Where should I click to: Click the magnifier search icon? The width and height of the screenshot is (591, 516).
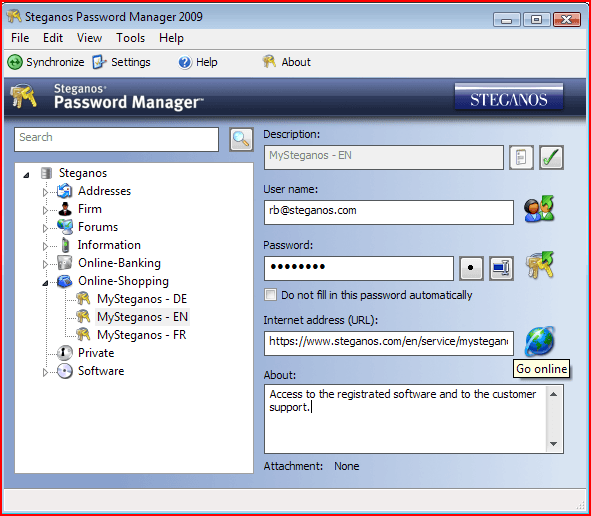click(241, 139)
